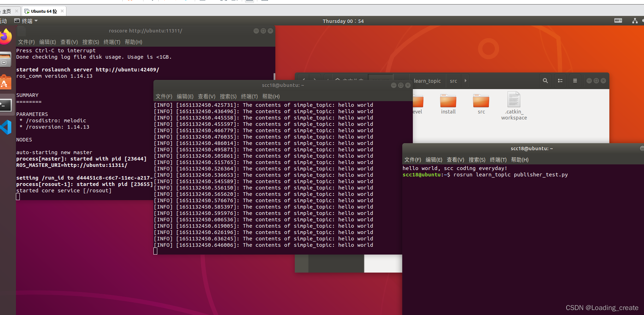The width and height of the screenshot is (644, 315).
Task: Open the src folder icon
Action: pos(481,104)
